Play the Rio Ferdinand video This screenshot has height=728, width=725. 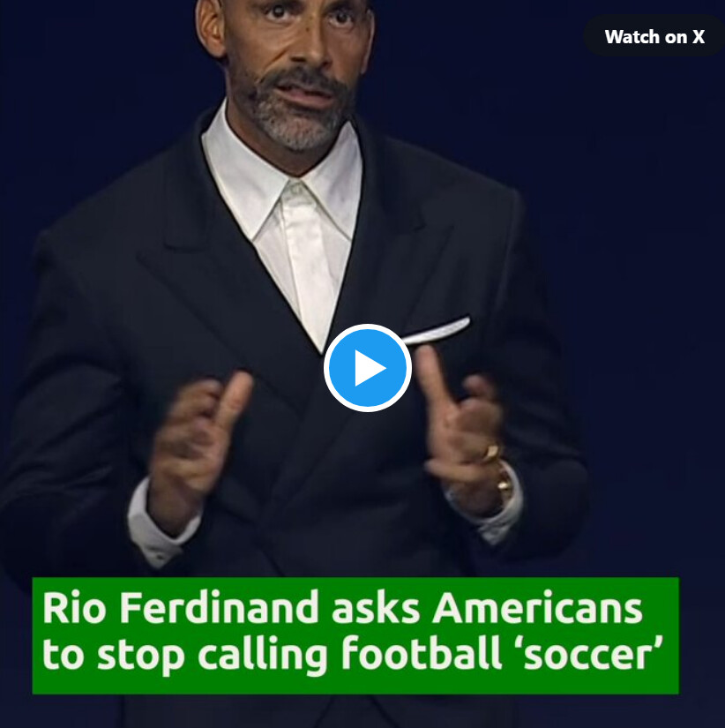pos(367,368)
